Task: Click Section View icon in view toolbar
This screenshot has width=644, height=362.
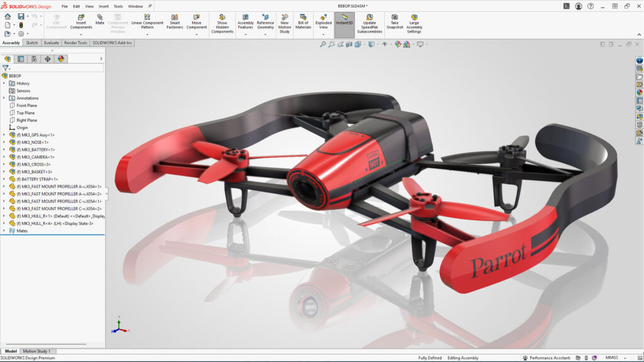Action: pos(349,45)
